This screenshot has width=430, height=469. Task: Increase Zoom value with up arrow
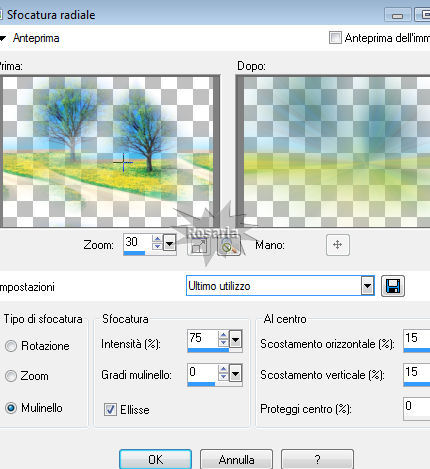pos(157,239)
